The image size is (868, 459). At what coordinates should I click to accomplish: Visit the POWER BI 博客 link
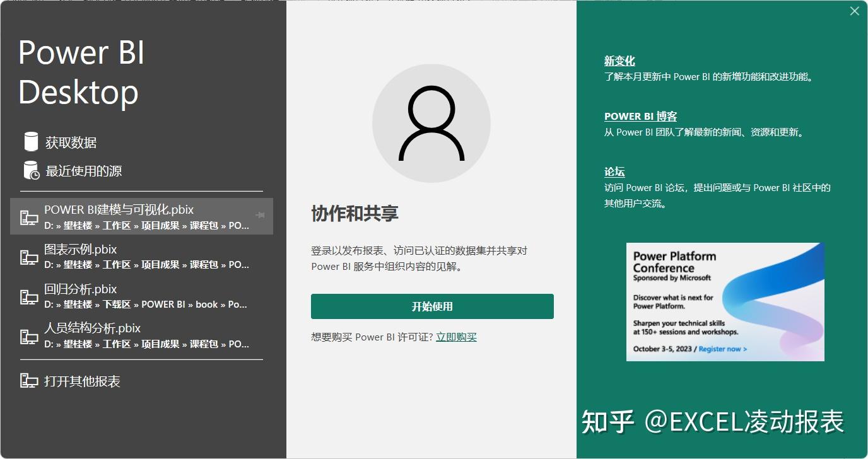[640, 117]
